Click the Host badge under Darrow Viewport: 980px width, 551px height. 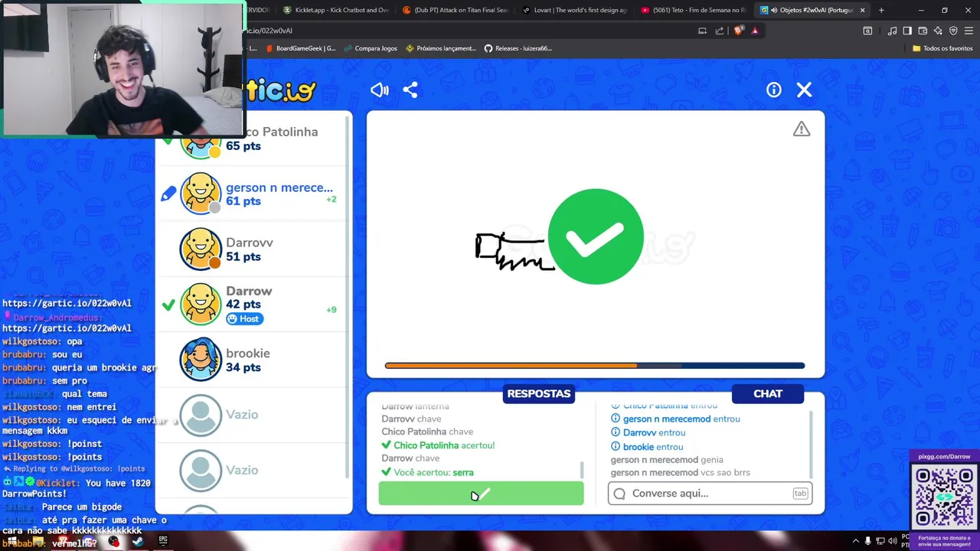coord(244,319)
